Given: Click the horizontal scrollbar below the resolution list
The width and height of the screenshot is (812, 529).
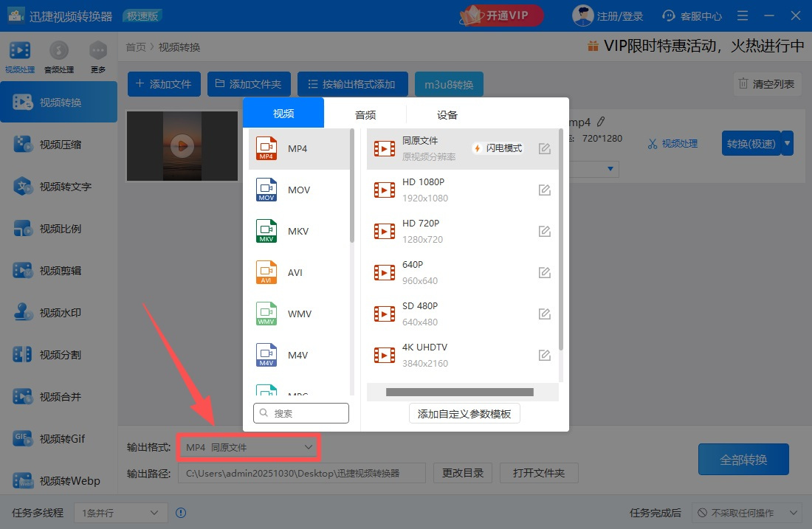Looking at the screenshot, I should click(x=461, y=392).
